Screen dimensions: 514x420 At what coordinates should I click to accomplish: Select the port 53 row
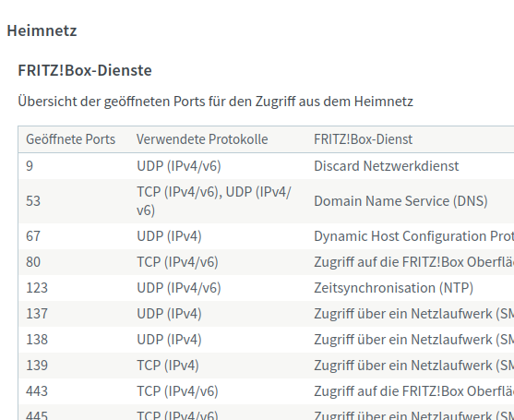pos(266,201)
